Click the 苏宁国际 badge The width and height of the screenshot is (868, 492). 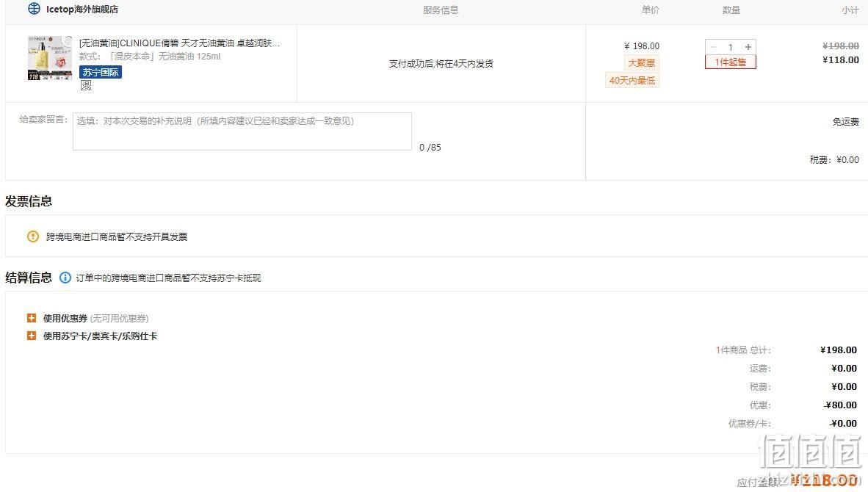click(x=100, y=73)
